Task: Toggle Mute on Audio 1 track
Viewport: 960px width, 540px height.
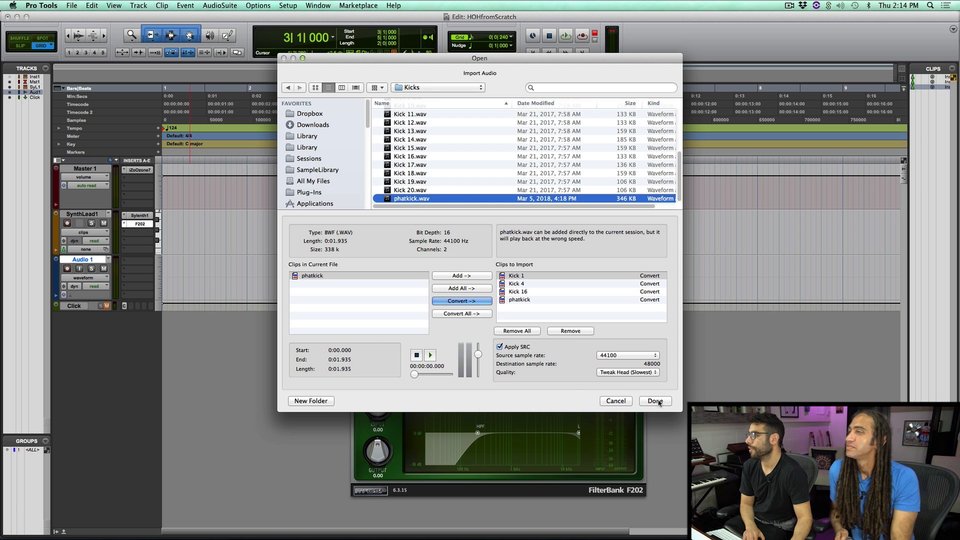Action: [103, 268]
